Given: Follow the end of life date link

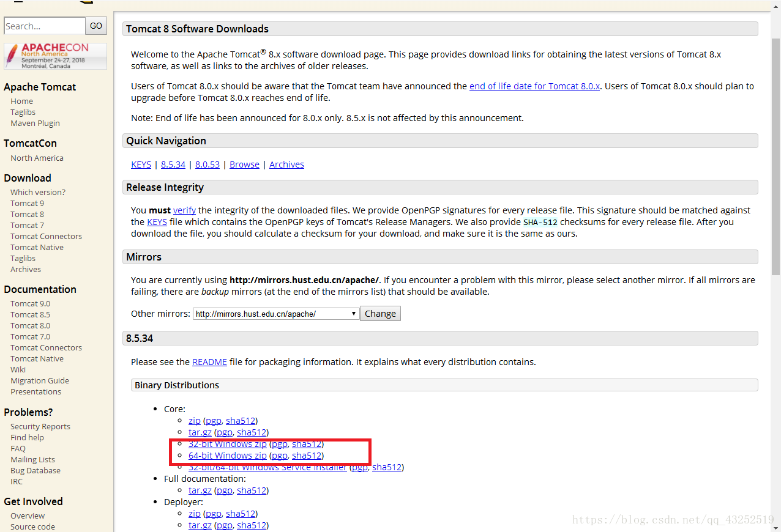Looking at the screenshot, I should click(534, 86).
